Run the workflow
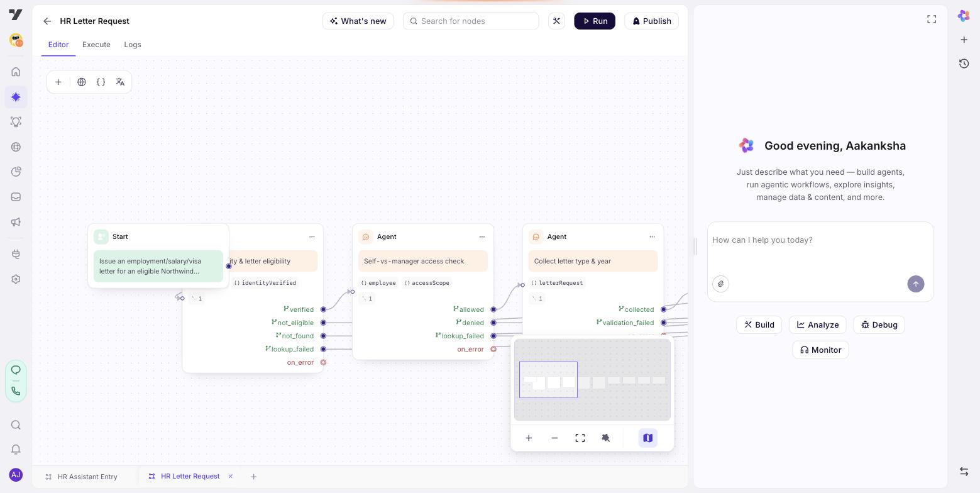 595,21
